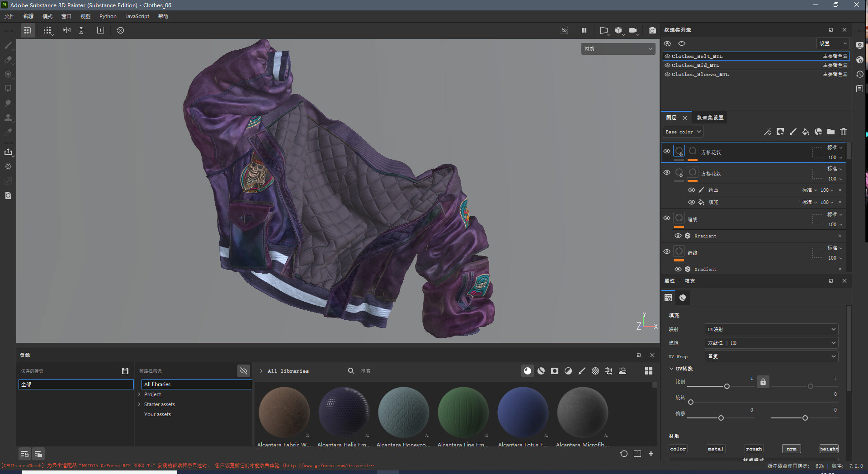The width and height of the screenshot is (868, 474).
Task: Add a folder group to layers
Action: (x=830, y=132)
